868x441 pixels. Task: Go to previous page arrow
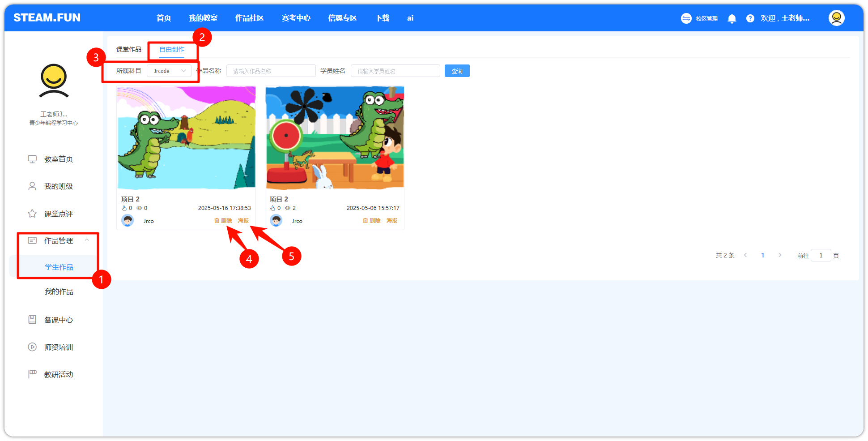click(745, 255)
